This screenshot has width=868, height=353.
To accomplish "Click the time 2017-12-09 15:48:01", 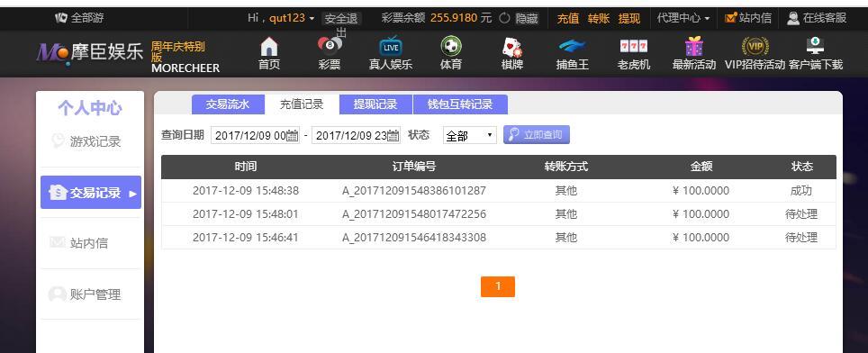I will click(x=246, y=214).
